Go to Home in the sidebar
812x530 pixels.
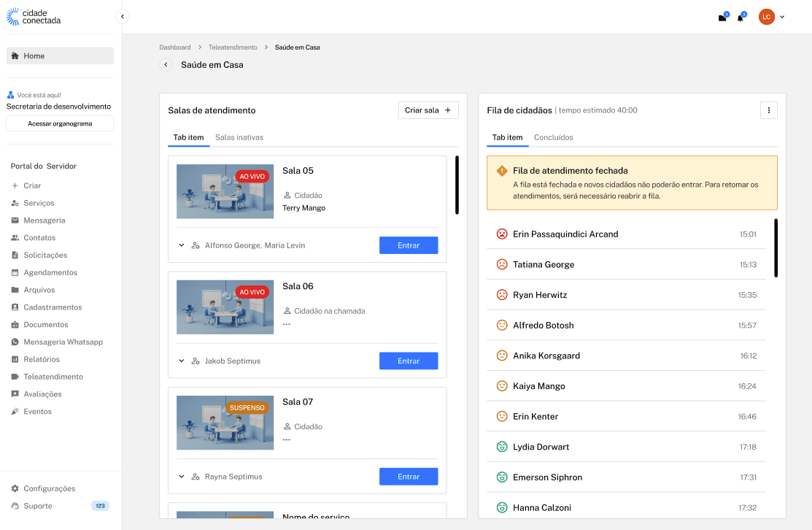pyautogui.click(x=60, y=56)
